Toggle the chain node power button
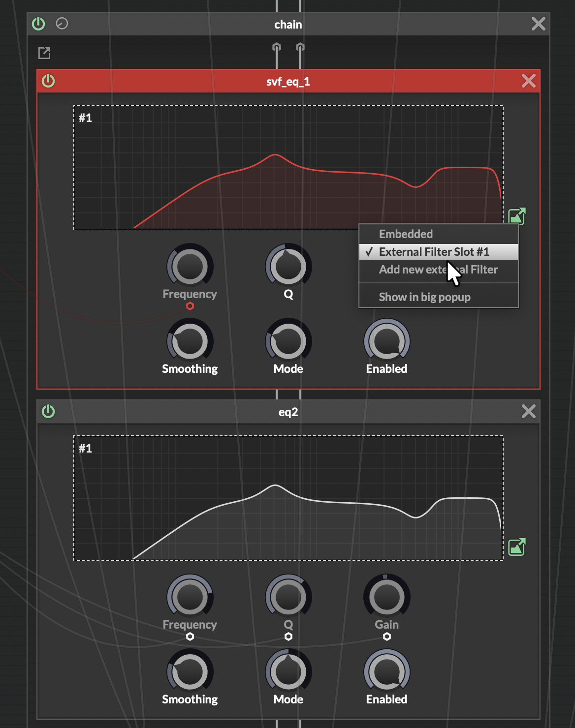 (38, 24)
